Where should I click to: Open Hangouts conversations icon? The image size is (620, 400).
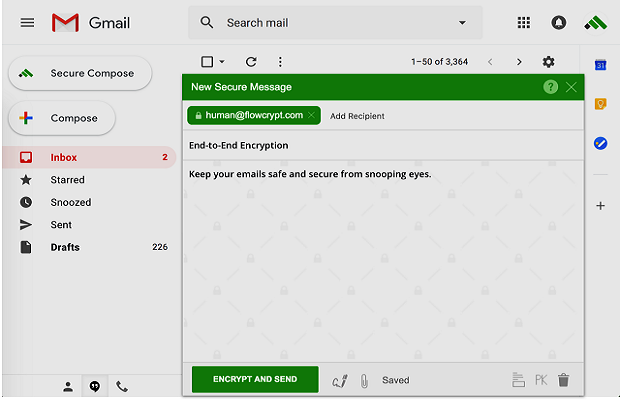[95, 386]
